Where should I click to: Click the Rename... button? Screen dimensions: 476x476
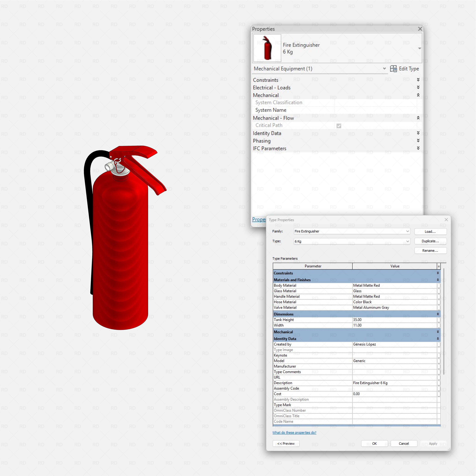point(430,250)
